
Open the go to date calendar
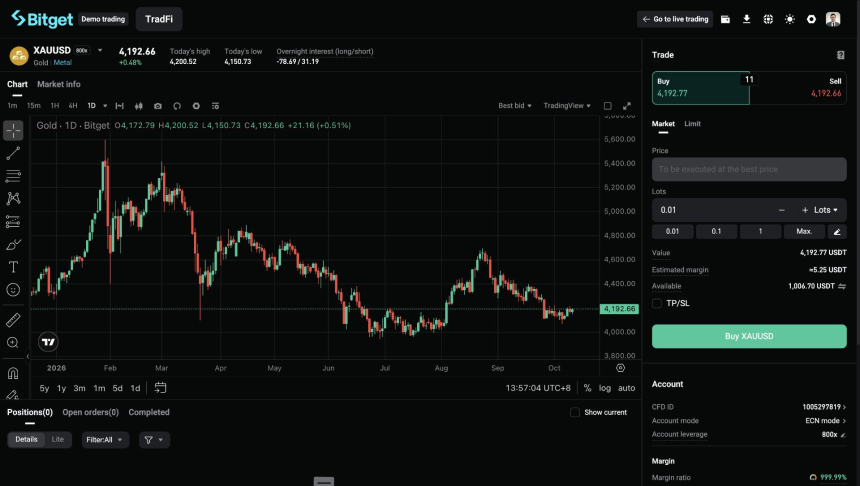(x=160, y=388)
